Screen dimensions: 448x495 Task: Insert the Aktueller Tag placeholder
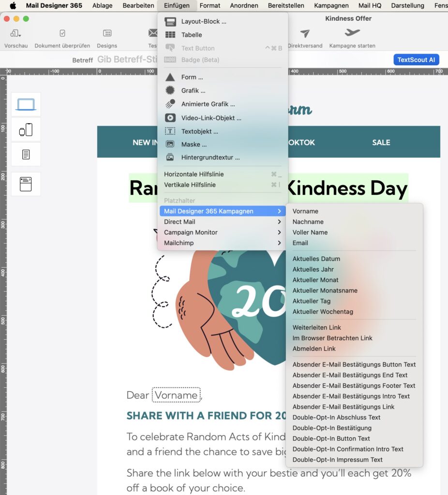pos(354,301)
